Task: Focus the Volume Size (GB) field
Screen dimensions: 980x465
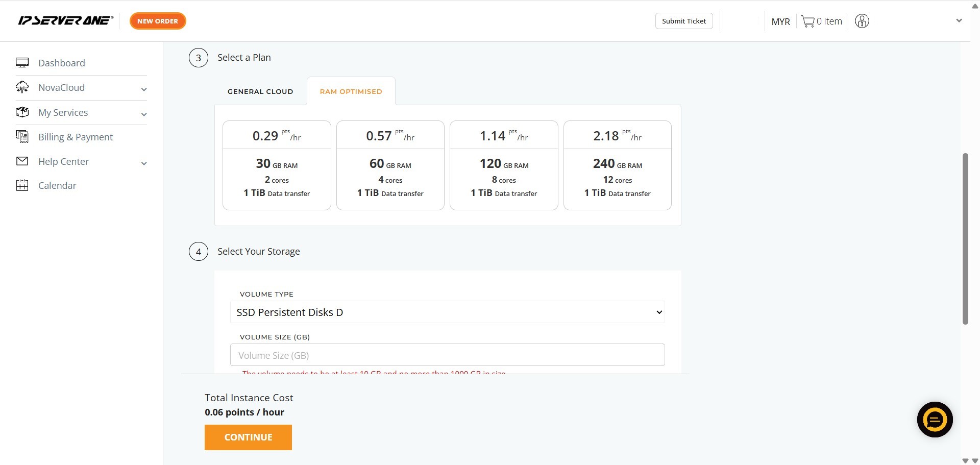Action: [x=447, y=355]
